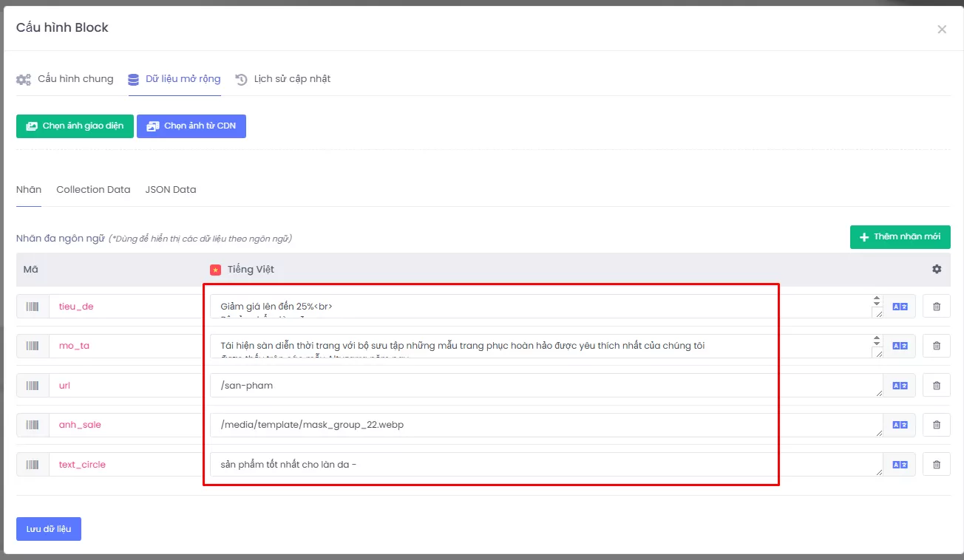Screen dimensions: 964x560
Task: Click the url value text field
Action: pos(543,386)
